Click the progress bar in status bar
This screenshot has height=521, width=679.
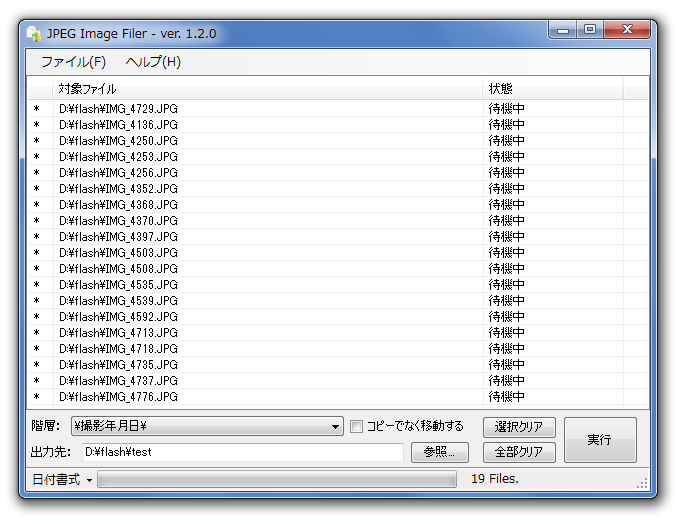tap(277, 479)
